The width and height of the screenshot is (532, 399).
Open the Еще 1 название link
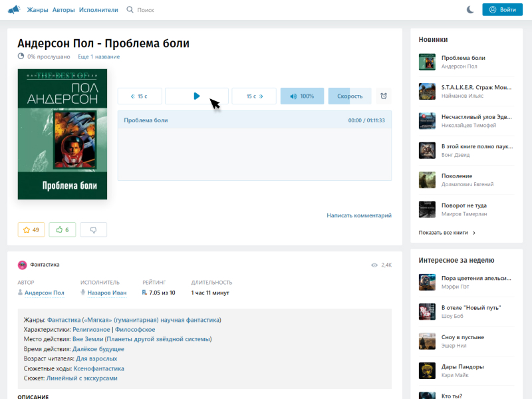pyautogui.click(x=98, y=57)
